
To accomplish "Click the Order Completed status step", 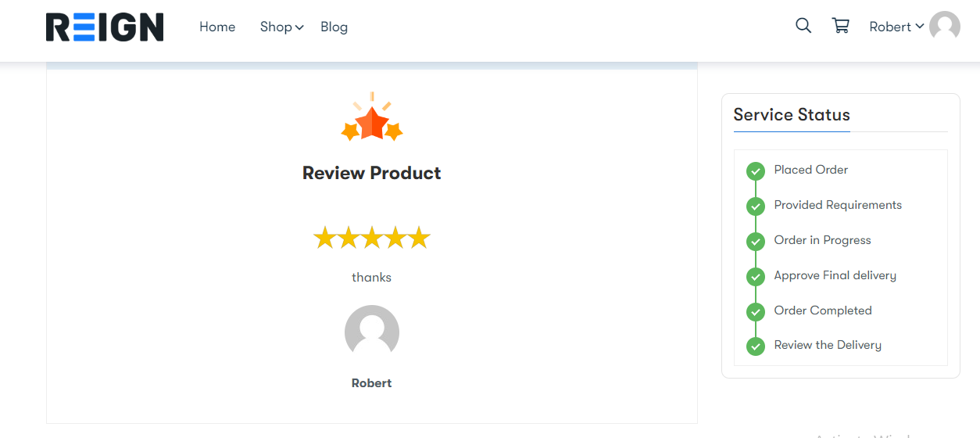I will [x=823, y=311].
